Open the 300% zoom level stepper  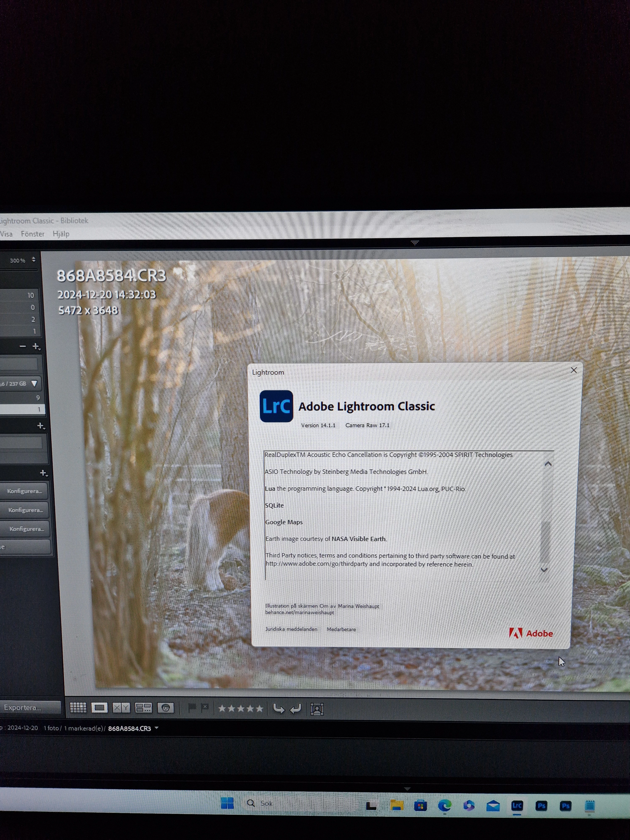(34, 260)
